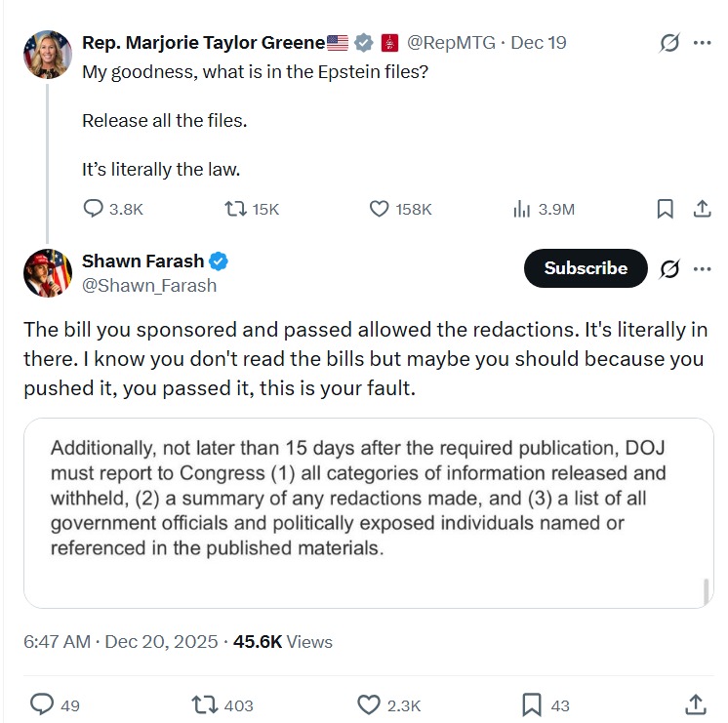The image size is (728, 723).
Task: Open Grok icon on Greene's tweet
Action: tap(669, 43)
